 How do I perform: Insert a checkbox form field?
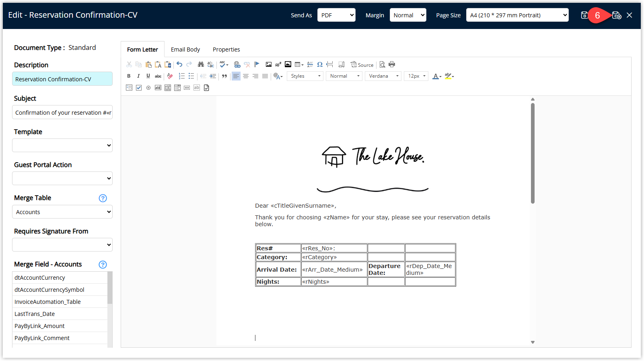pos(139,88)
